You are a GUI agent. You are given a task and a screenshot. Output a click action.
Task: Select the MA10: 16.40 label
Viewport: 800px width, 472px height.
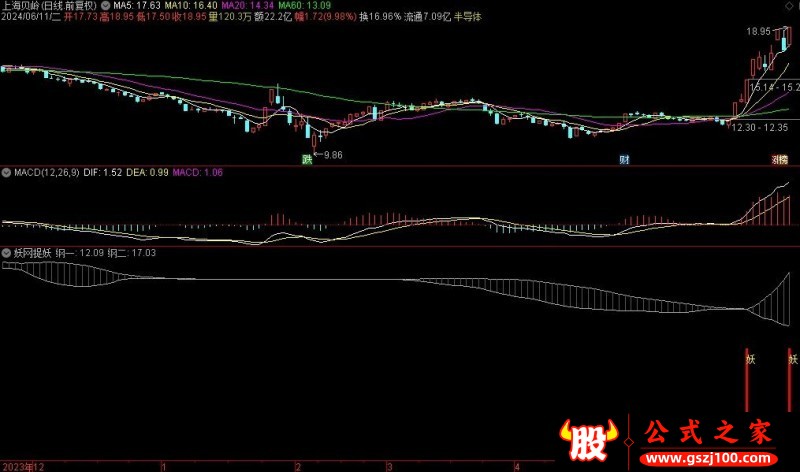coord(191,6)
